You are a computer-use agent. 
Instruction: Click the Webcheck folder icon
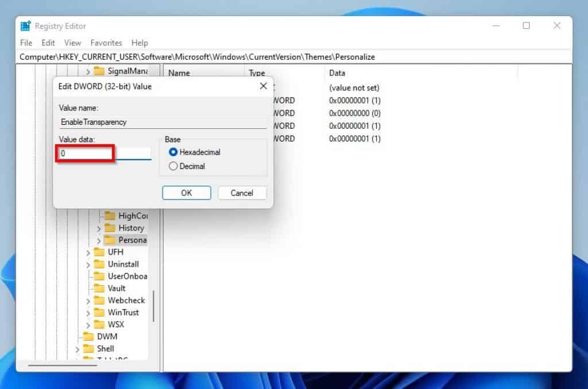tap(99, 300)
